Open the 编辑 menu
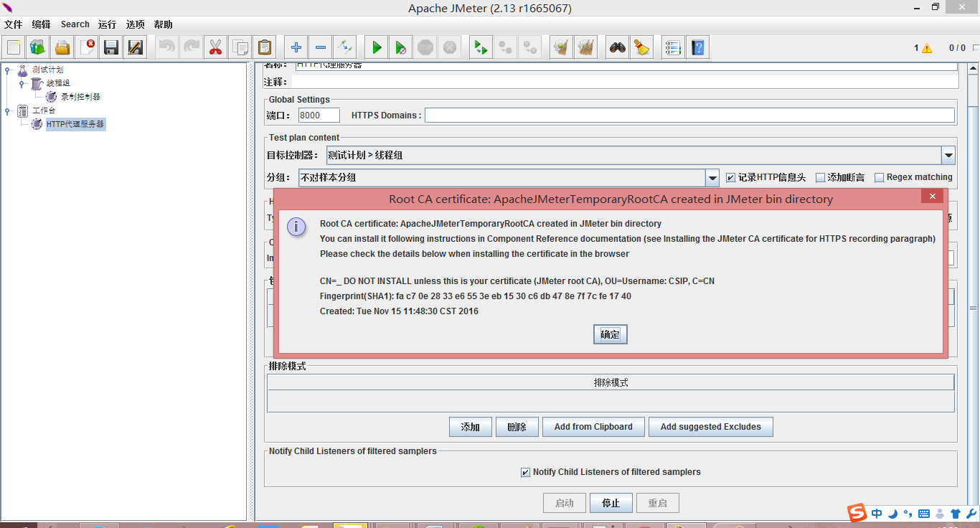Image resolution: width=980 pixels, height=528 pixels. 42,24
